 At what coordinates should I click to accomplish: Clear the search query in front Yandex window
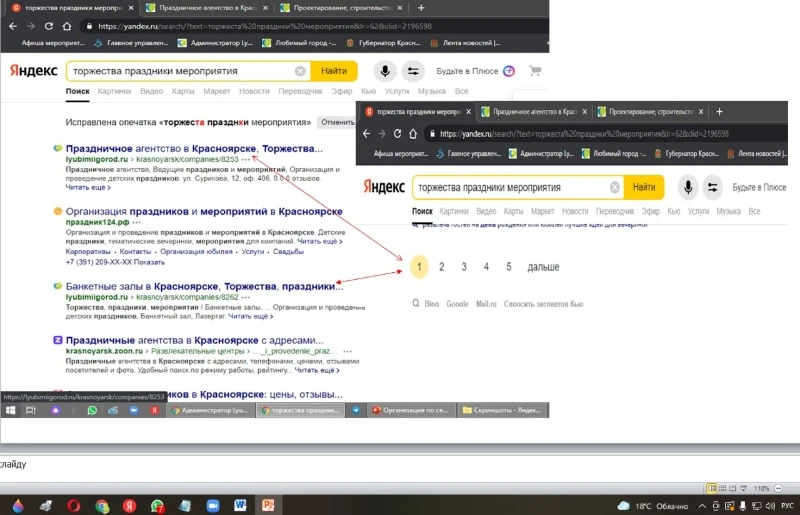pos(615,188)
